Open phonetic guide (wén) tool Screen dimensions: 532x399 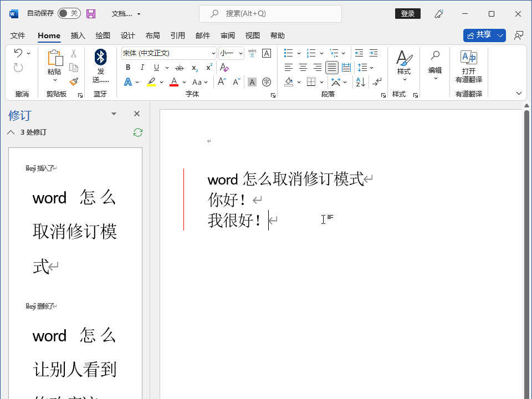[252, 53]
